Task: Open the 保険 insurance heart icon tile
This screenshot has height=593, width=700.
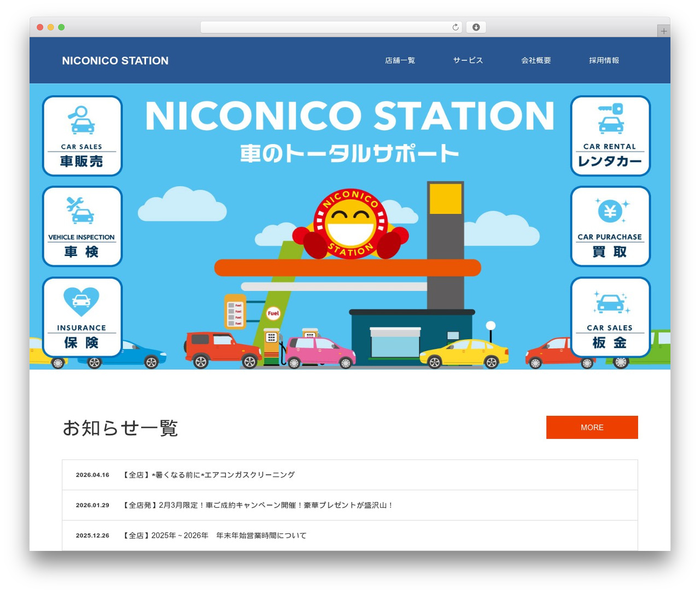Action: point(82,317)
